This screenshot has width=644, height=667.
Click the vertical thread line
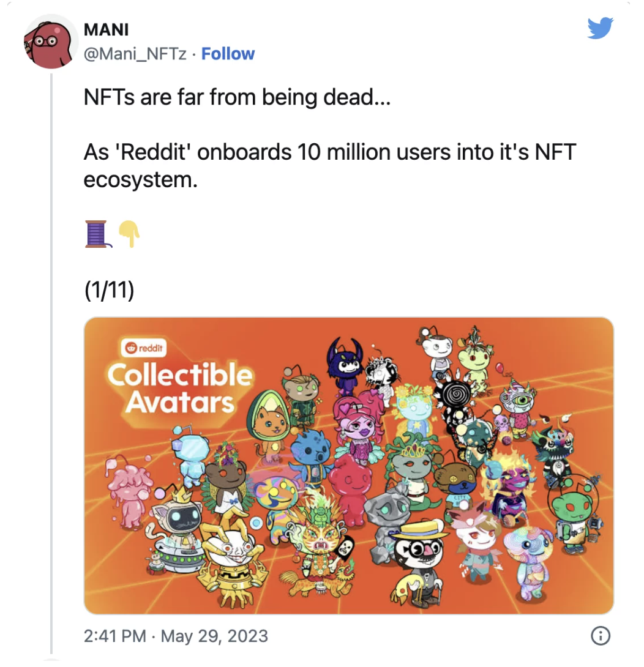(x=51, y=363)
